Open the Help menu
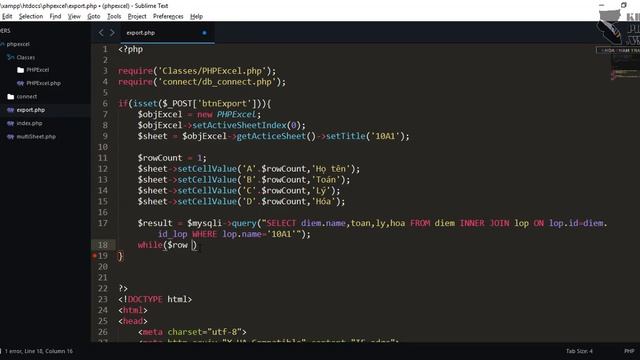 (196, 16)
